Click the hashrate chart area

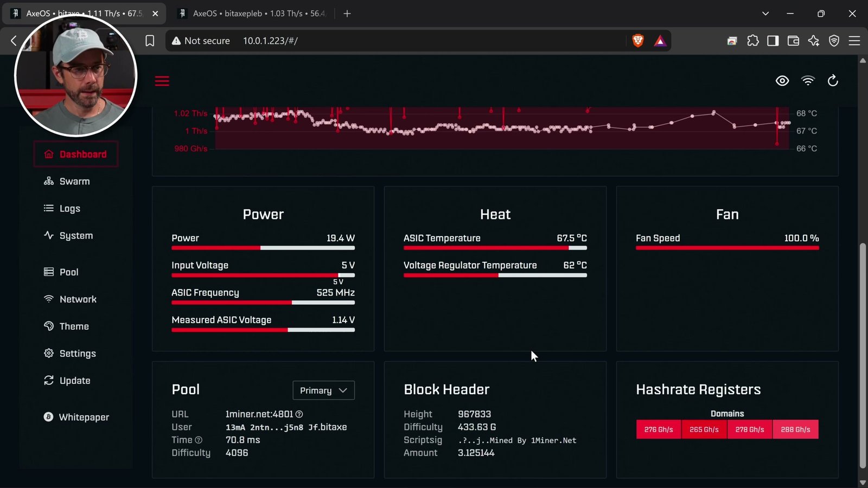pos(502,128)
